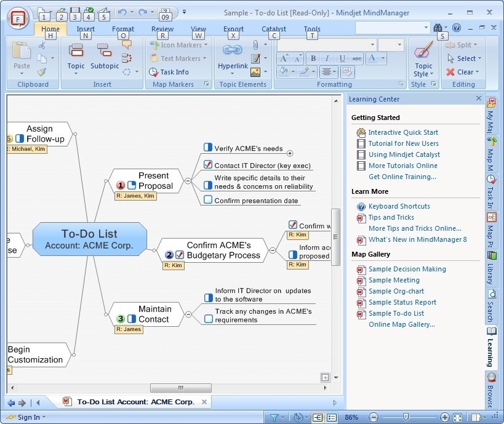Open the Review ribbon tab
The width and height of the screenshot is (504, 424).
pos(162,29)
